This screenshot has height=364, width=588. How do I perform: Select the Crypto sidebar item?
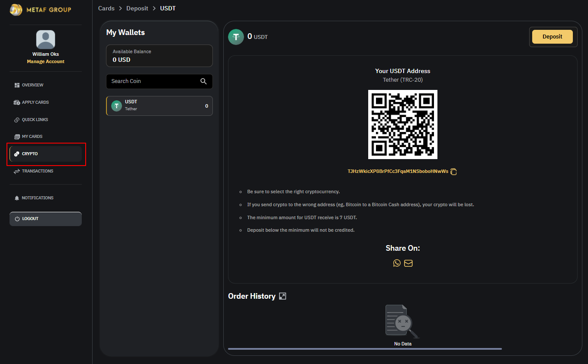coord(30,154)
